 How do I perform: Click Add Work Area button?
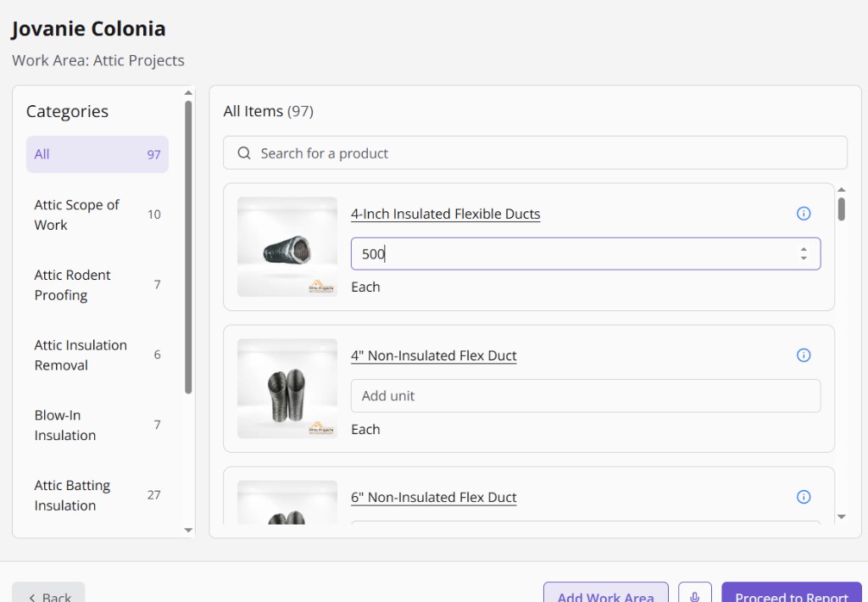tap(605, 595)
